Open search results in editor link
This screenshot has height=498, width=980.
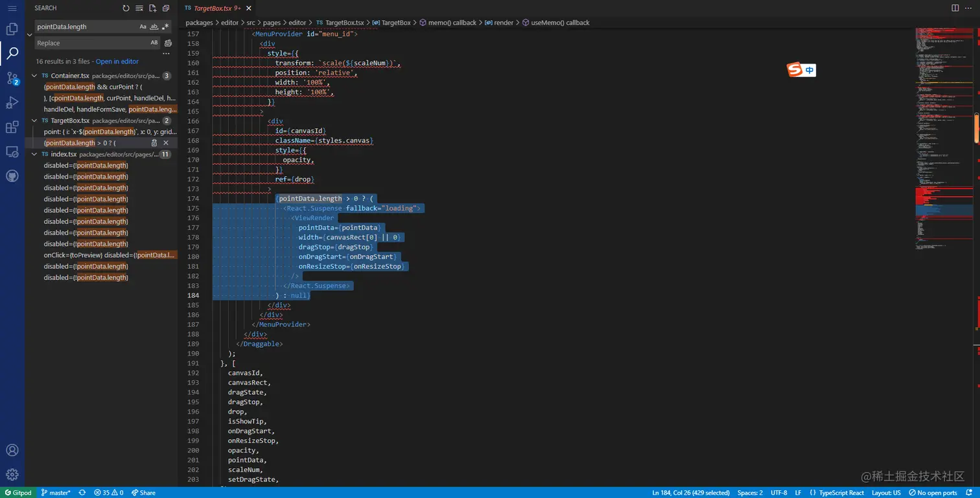click(x=117, y=62)
